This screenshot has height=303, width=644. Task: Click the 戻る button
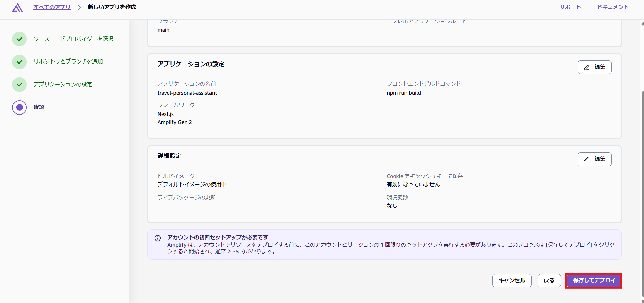click(x=549, y=281)
